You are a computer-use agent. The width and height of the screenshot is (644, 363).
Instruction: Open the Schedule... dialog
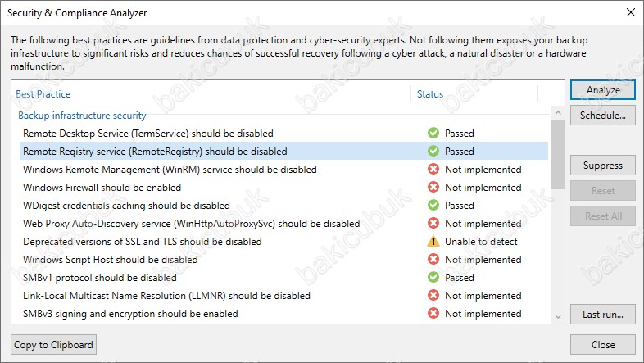coord(603,116)
